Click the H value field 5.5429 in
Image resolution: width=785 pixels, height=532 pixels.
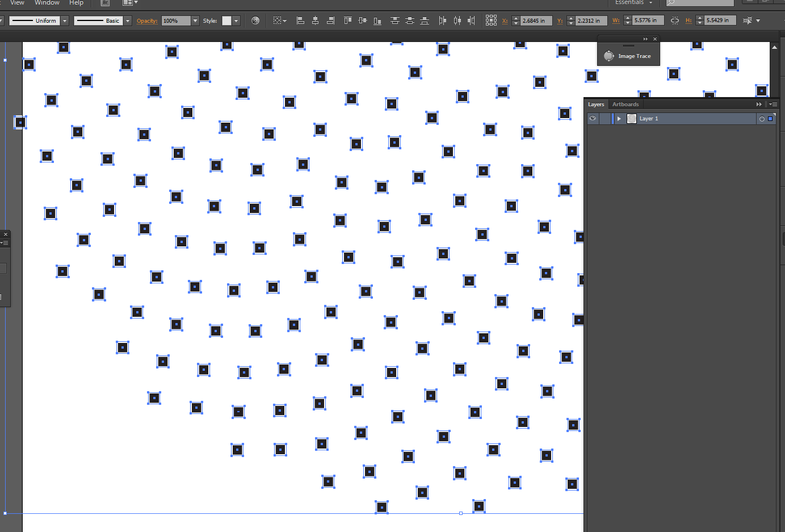pyautogui.click(x=720, y=20)
